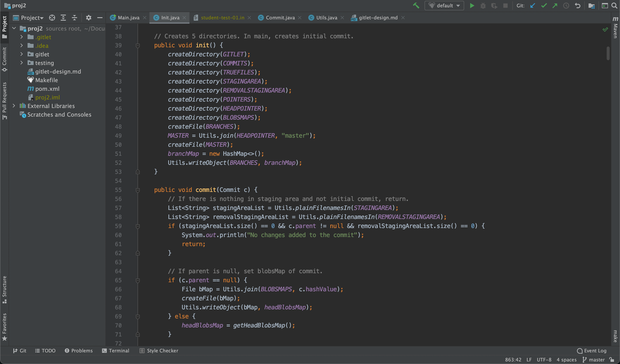
Task: Click the 4 spaces indent setting
Action: [x=567, y=359]
